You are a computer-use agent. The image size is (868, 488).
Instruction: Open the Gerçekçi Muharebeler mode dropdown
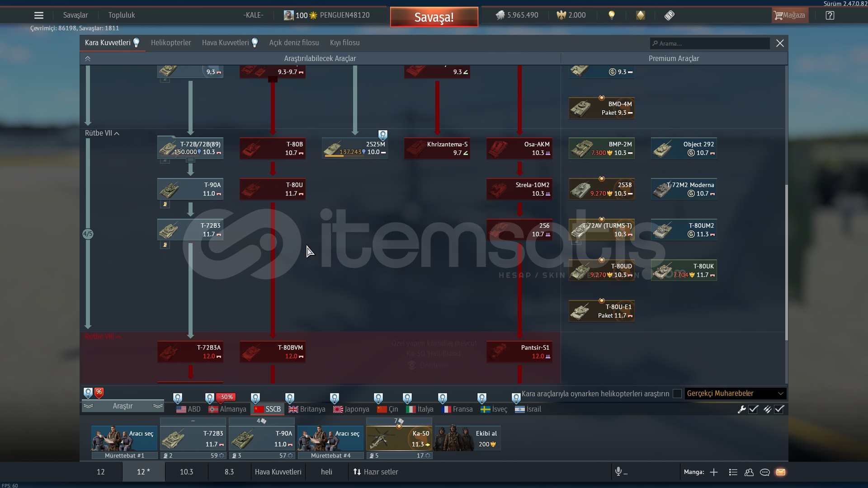click(x=736, y=394)
